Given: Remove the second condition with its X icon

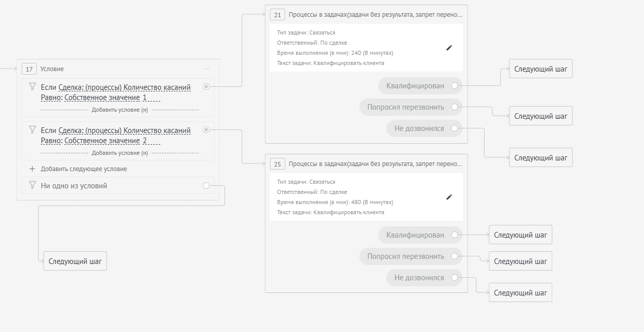Looking at the screenshot, I should [206, 130].
